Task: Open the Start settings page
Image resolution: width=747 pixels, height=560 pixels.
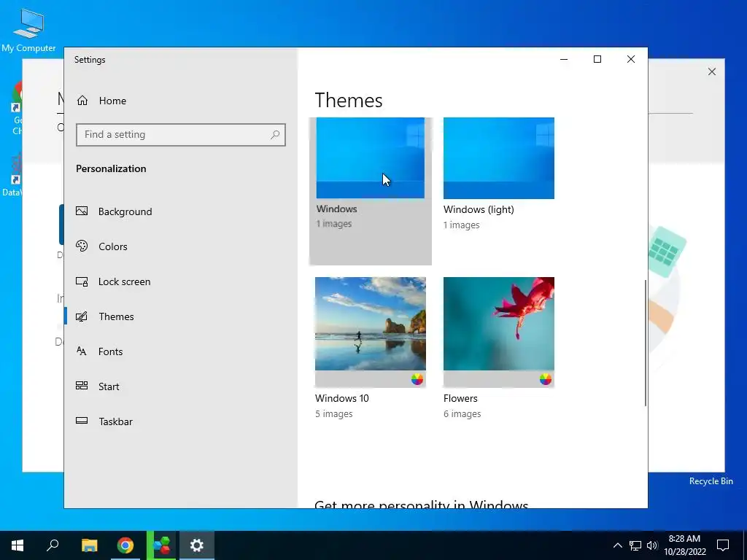Action: [x=109, y=386]
